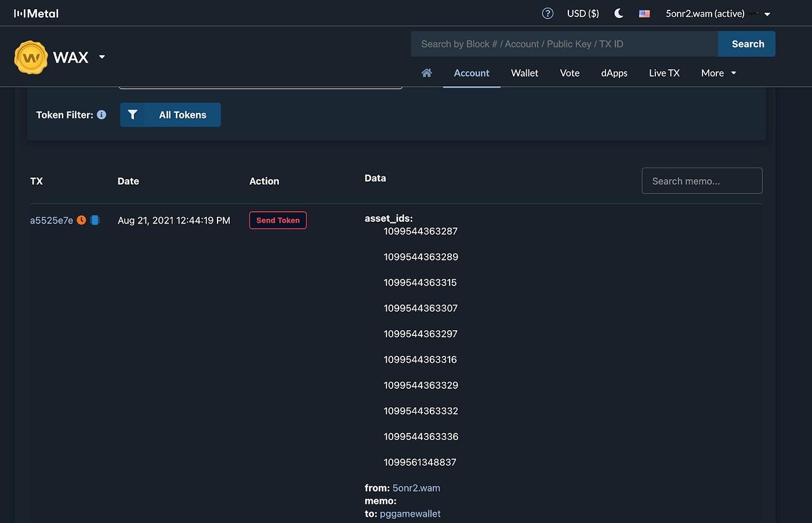The image size is (812, 523).
Task: Open the help question mark icon
Action: coord(548,13)
